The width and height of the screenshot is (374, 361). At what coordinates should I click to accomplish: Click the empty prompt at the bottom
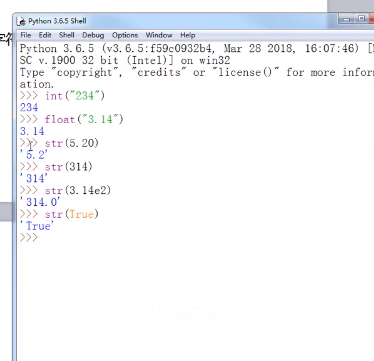point(29,238)
